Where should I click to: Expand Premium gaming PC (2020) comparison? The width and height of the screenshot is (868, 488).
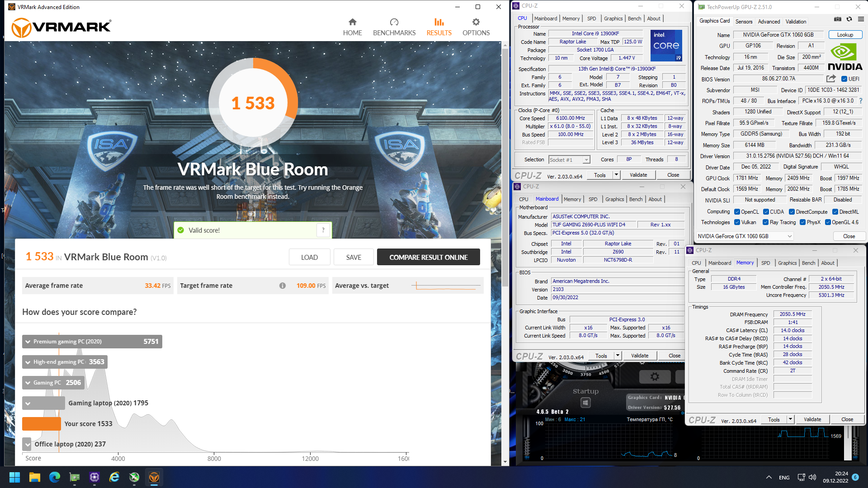click(x=92, y=342)
